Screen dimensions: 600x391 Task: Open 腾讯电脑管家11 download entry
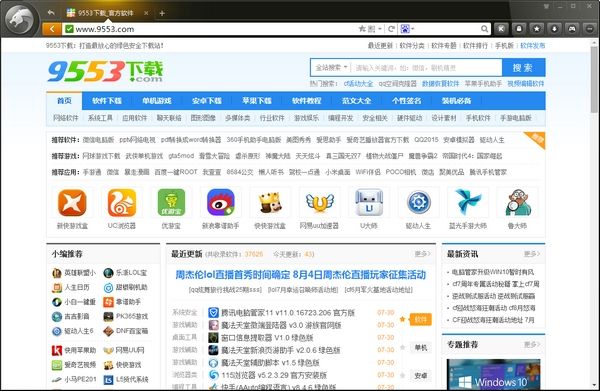288,313
